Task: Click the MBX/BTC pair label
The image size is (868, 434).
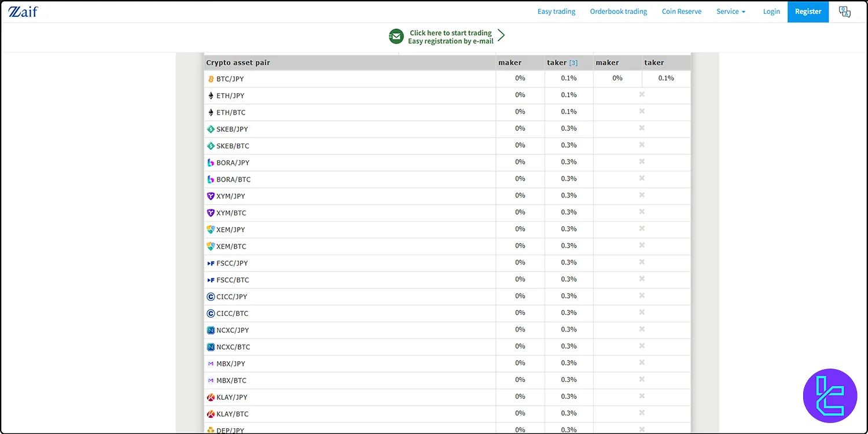Action: point(231,381)
